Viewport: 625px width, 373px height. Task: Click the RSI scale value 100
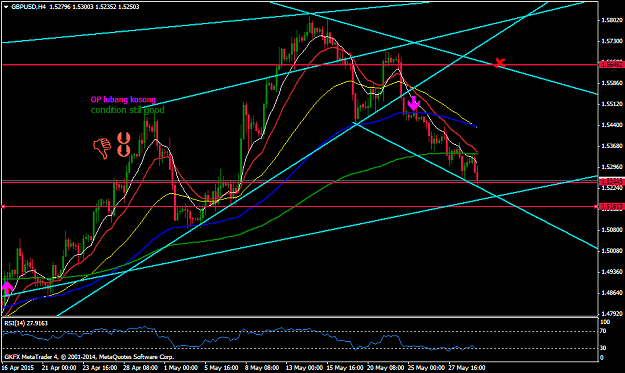click(605, 322)
